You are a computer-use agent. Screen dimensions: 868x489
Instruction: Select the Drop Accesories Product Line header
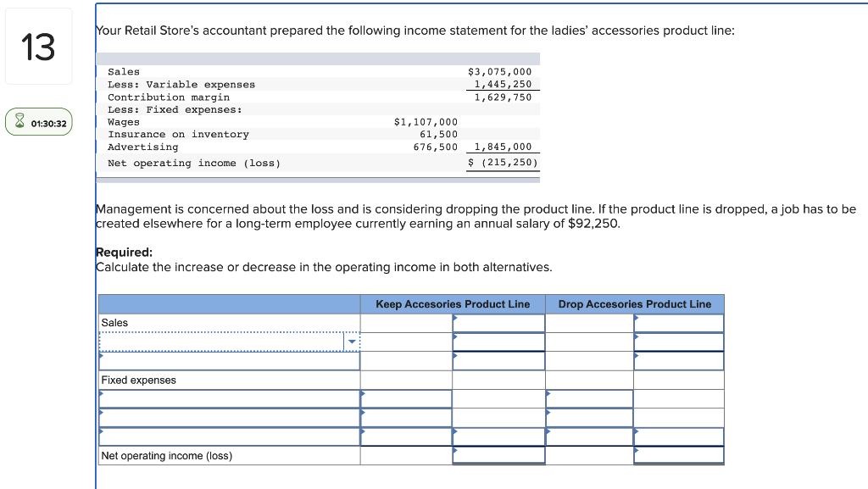pyautogui.click(x=635, y=304)
